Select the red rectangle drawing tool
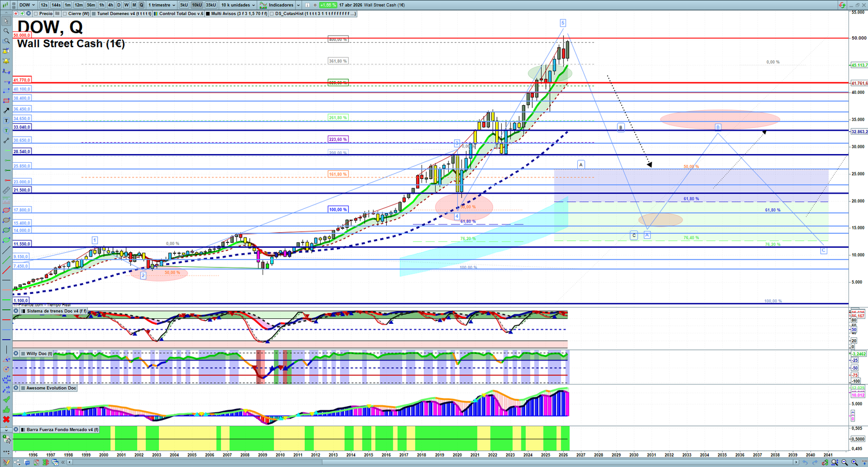Screen dimensions: 868x467 click(x=6, y=101)
